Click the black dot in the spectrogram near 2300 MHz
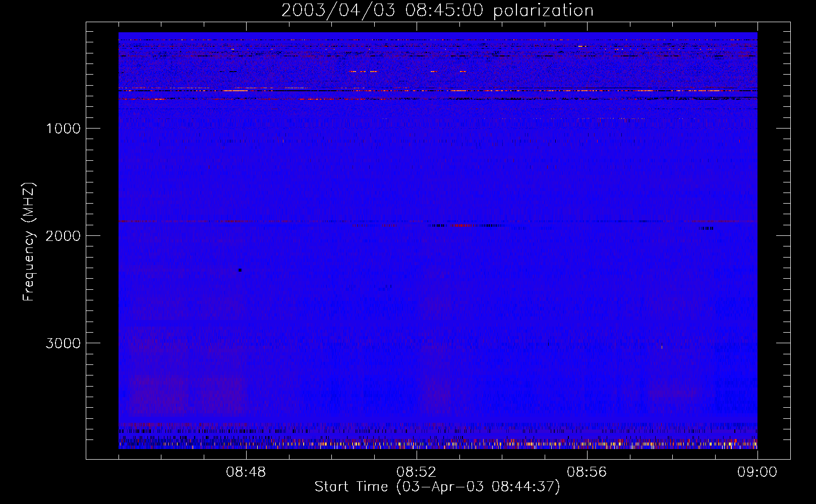Viewport: 816px width, 504px height. point(240,270)
